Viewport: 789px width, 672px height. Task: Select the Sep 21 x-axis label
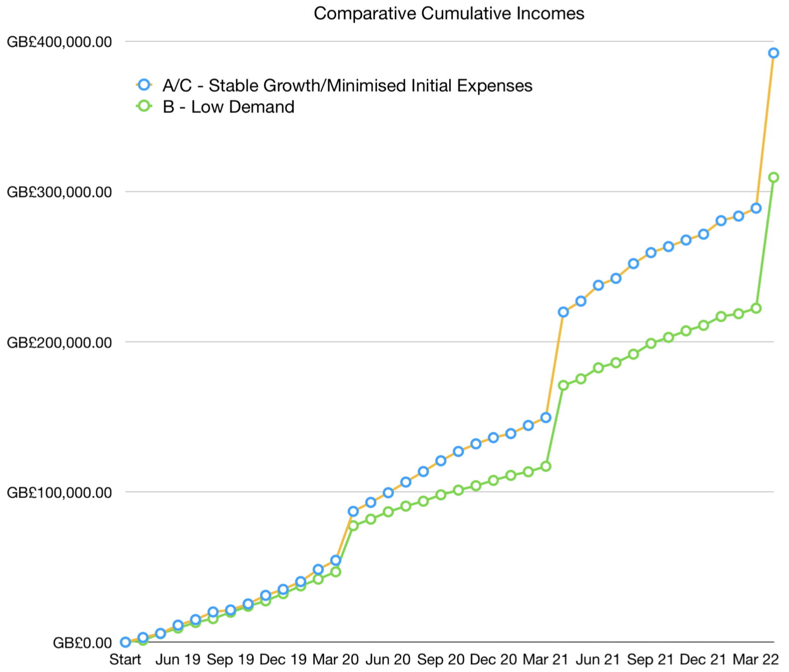pos(651,660)
